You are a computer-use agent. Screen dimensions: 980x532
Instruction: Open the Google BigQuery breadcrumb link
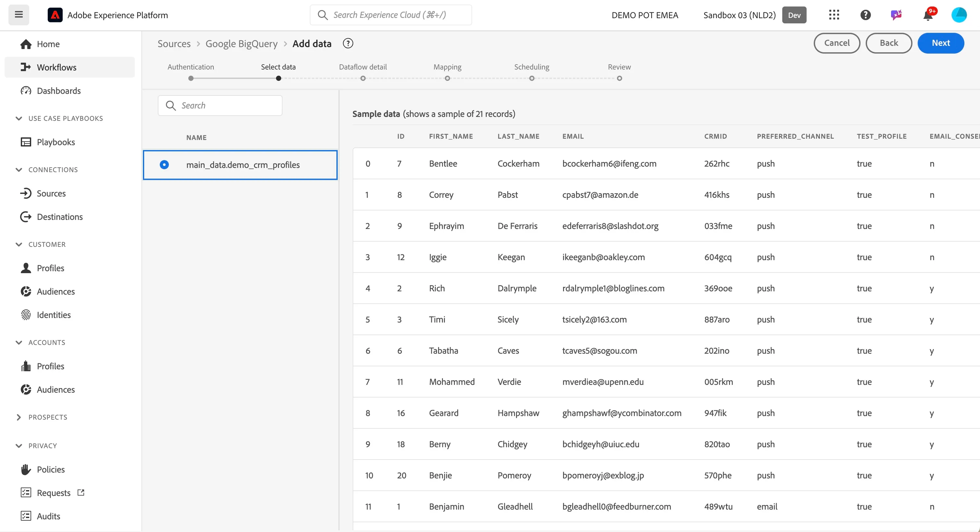242,44
